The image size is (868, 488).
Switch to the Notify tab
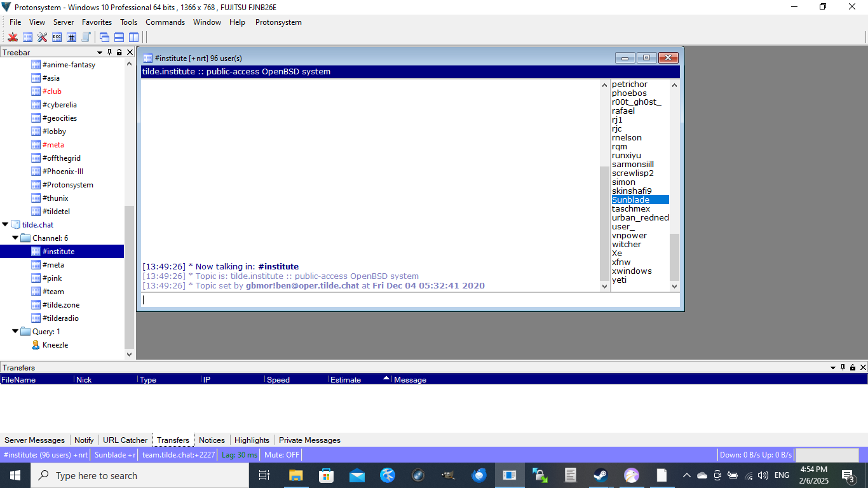pos(84,440)
